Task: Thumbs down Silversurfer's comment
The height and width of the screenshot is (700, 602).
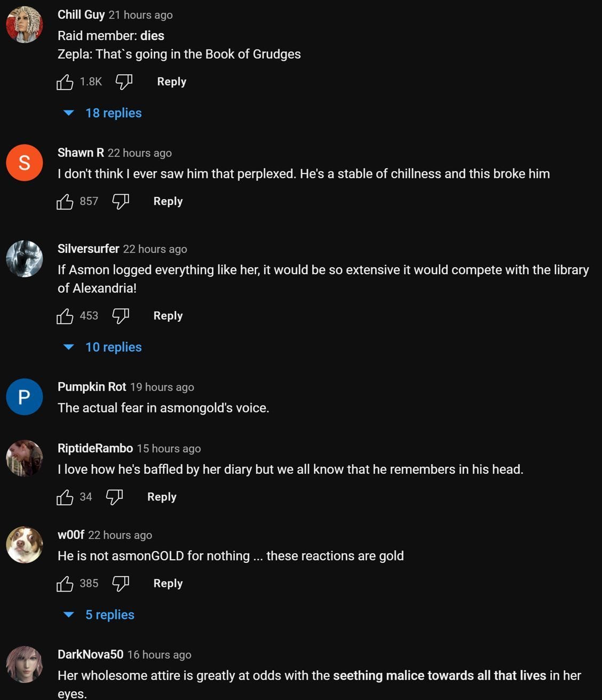Action: pos(121,316)
